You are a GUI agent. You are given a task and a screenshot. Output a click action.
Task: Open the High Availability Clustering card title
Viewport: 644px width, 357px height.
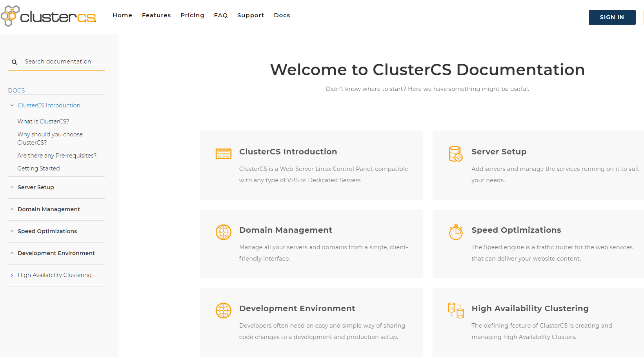pyautogui.click(x=530, y=308)
